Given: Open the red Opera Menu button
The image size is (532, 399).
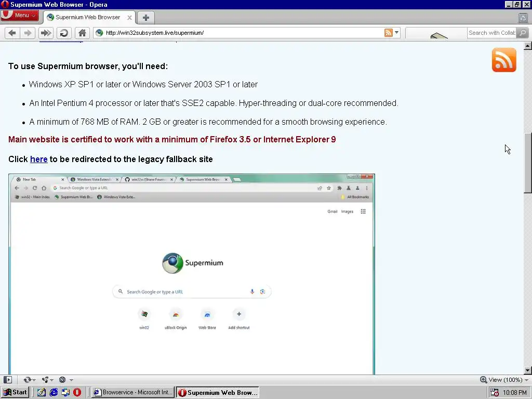Looking at the screenshot, I should point(19,15).
